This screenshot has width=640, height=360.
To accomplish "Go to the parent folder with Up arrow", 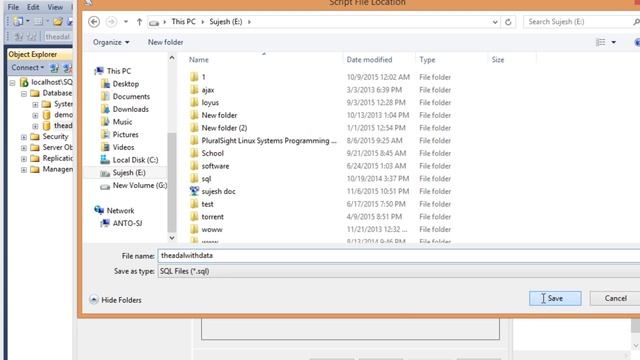I will click(x=139, y=22).
